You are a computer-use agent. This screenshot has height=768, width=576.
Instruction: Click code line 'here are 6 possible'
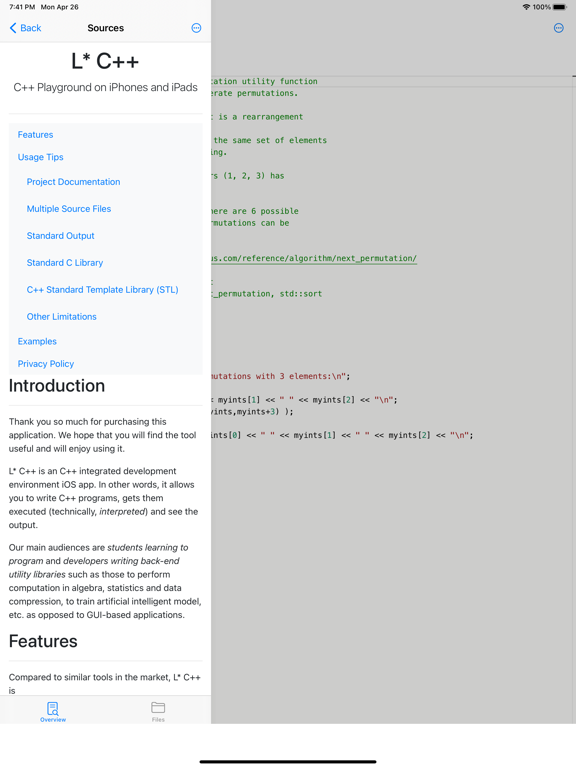tap(255, 211)
